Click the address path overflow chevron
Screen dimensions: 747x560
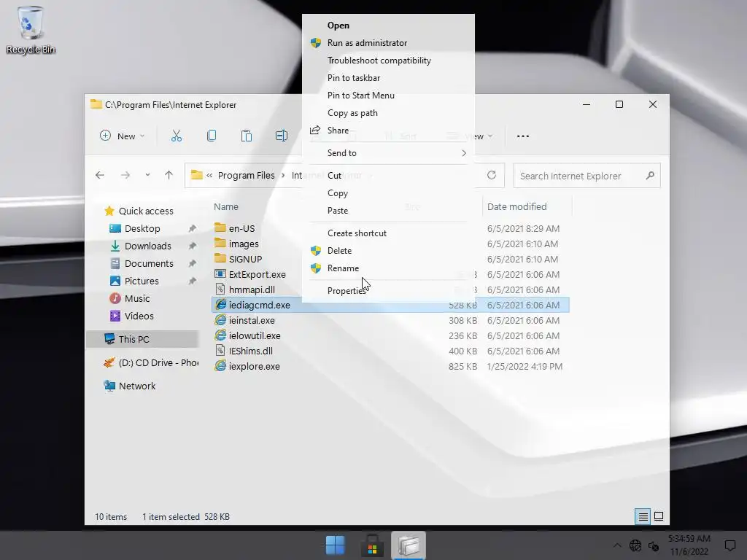[209, 175]
